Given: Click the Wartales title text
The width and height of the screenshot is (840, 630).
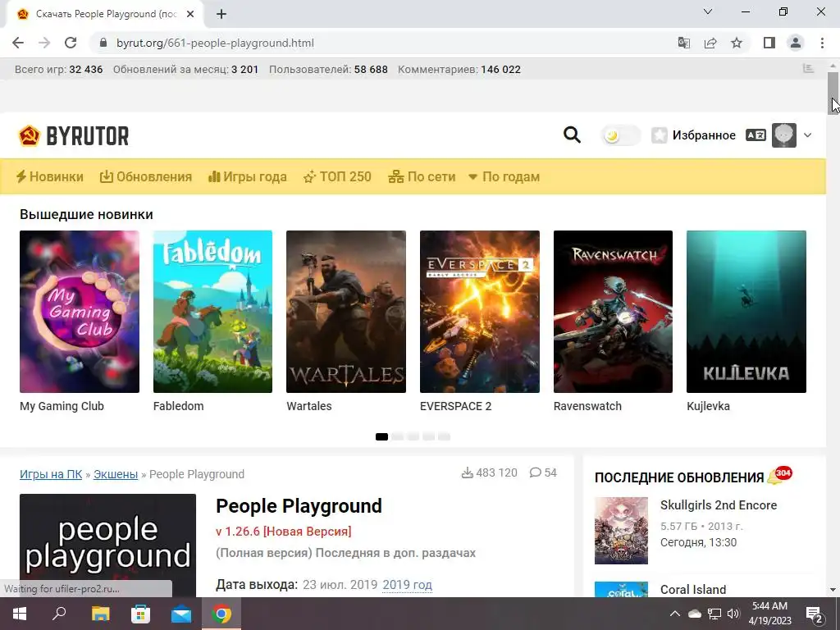Looking at the screenshot, I should [309, 406].
